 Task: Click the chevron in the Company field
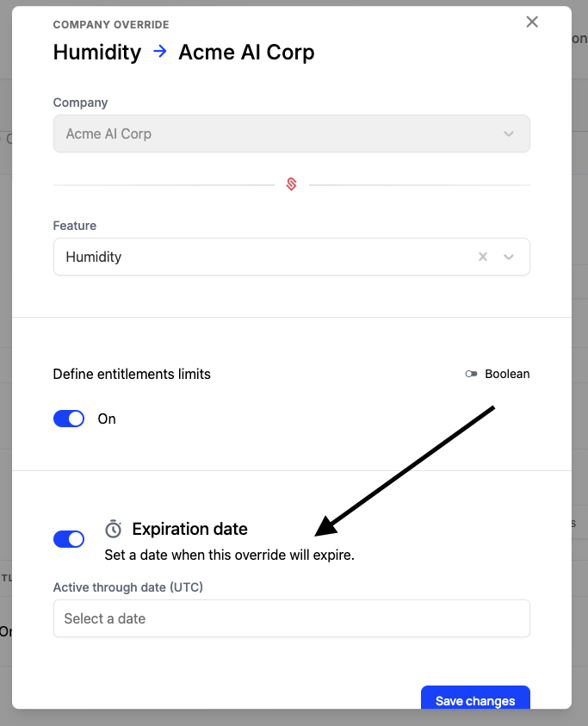tap(509, 134)
